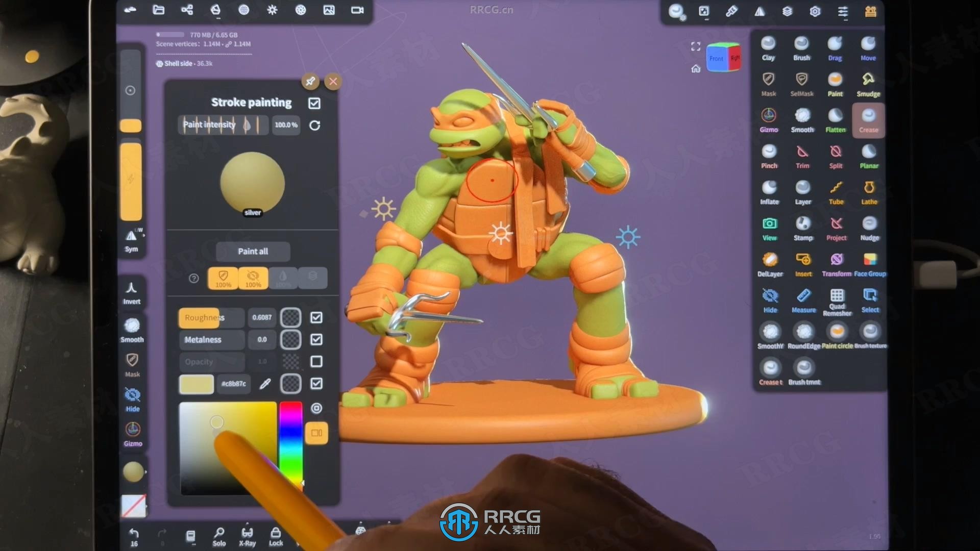Close the Stroke painting panel

[333, 81]
